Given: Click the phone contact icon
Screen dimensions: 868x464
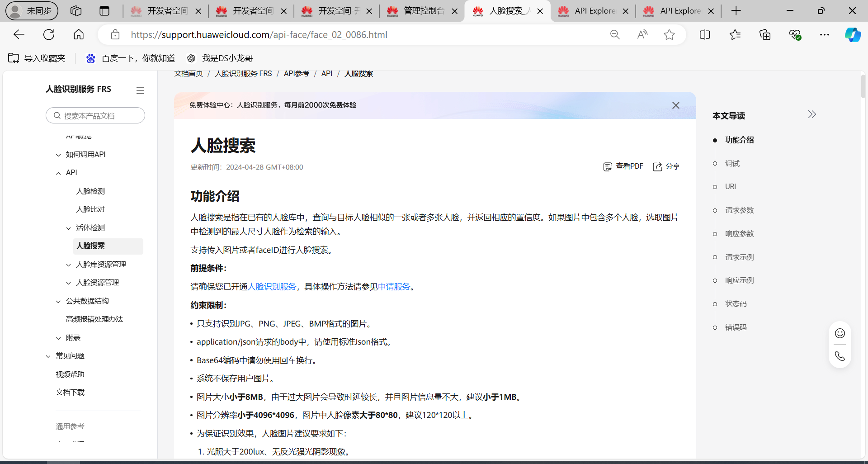Looking at the screenshot, I should coord(840,356).
